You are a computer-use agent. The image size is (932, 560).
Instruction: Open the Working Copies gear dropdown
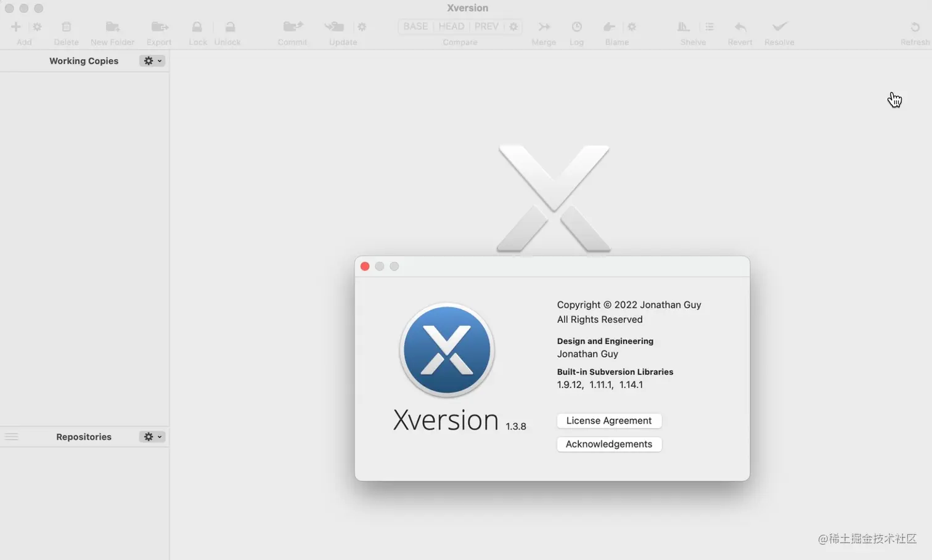click(x=152, y=61)
